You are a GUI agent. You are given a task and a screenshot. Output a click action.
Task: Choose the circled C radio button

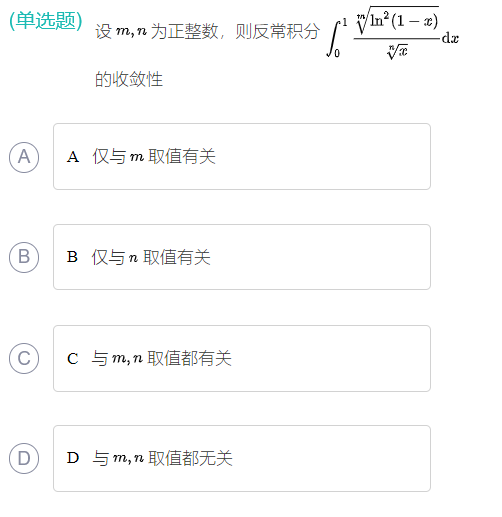tap(24, 358)
